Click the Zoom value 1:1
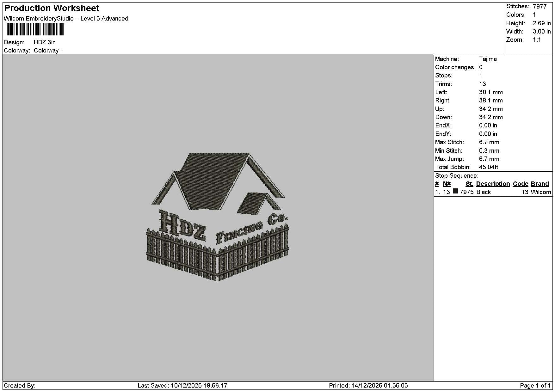 coord(537,40)
